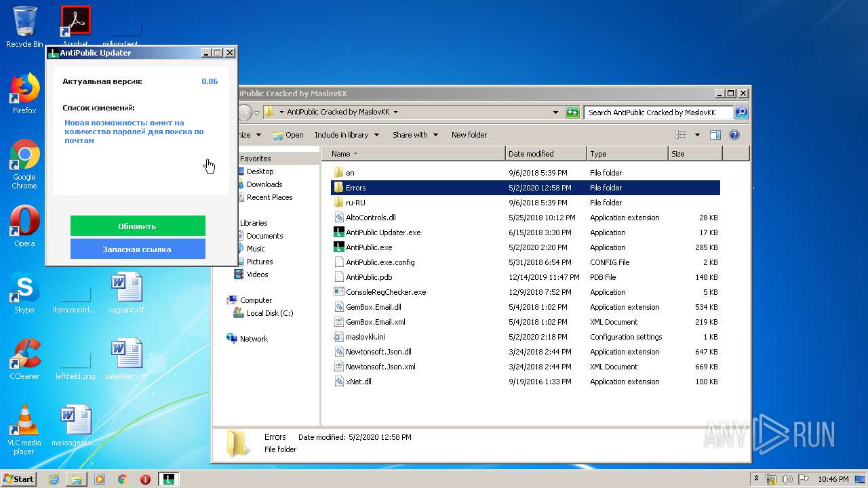The height and width of the screenshot is (488, 868).
Task: Click volume icon in system tray
Action: coord(787,479)
